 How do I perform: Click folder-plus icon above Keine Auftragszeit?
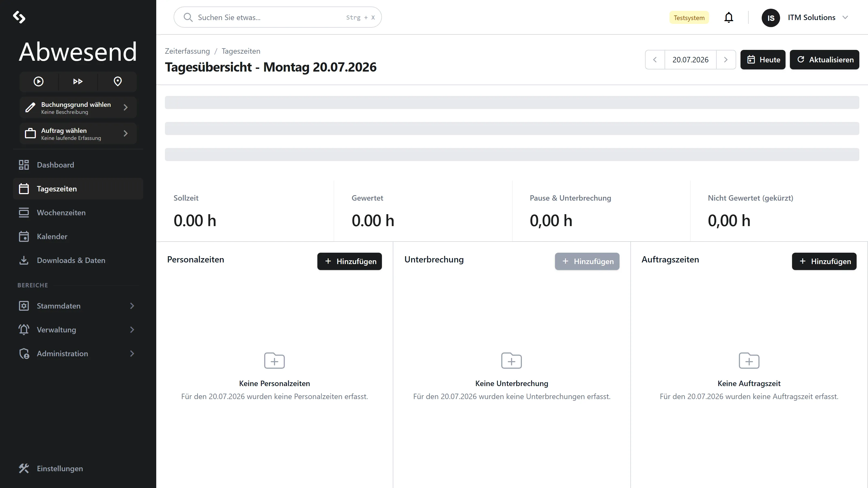coord(749,361)
